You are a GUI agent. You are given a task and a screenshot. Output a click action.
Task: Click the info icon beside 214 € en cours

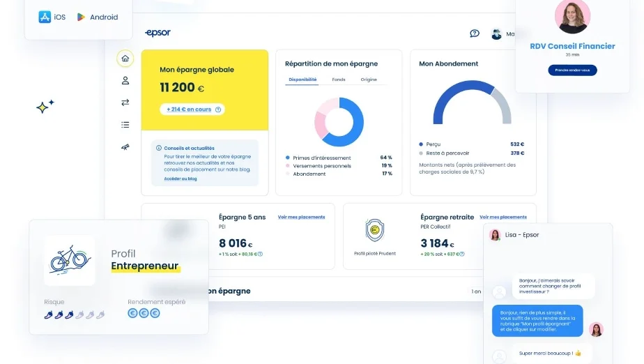click(218, 109)
